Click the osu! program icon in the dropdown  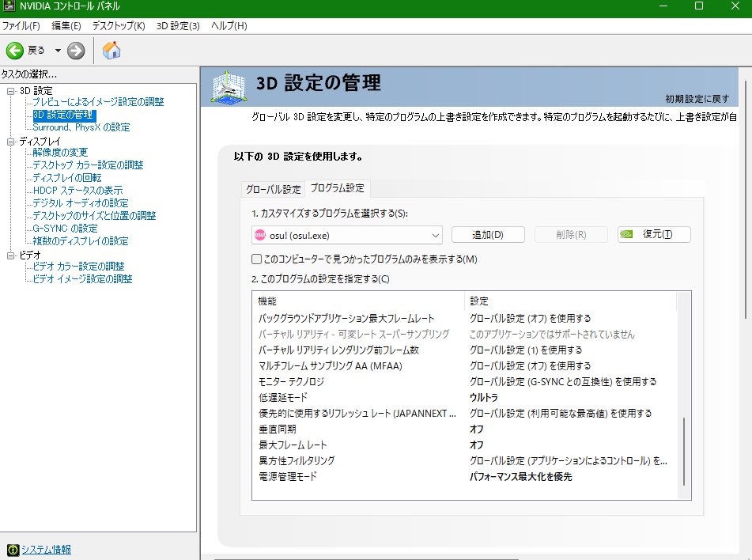[260, 235]
